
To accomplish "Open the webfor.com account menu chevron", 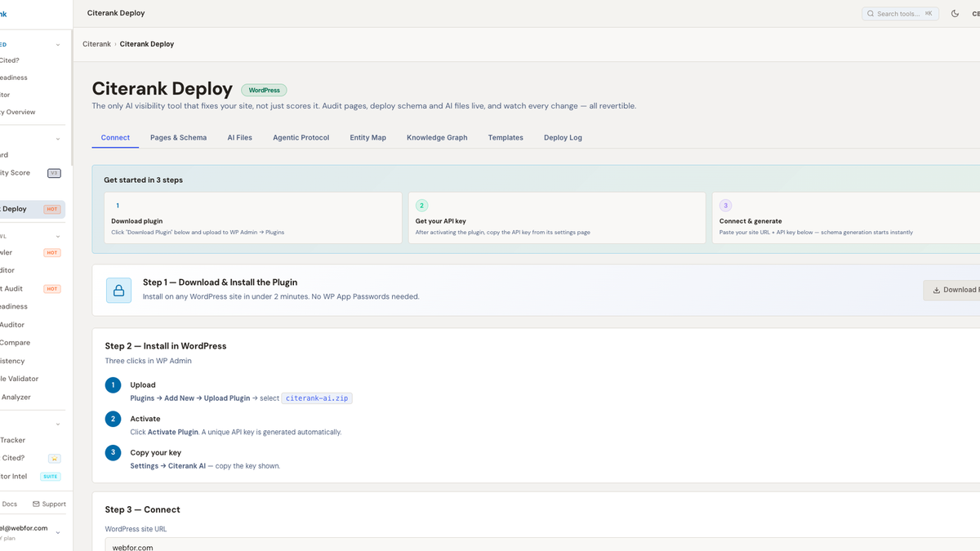I will (x=58, y=532).
